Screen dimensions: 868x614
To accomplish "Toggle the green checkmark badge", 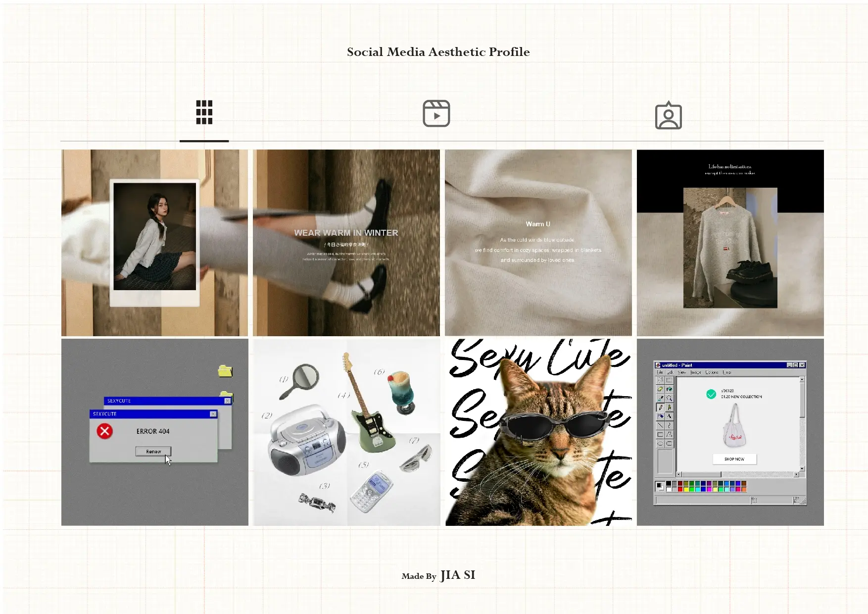I will [711, 394].
